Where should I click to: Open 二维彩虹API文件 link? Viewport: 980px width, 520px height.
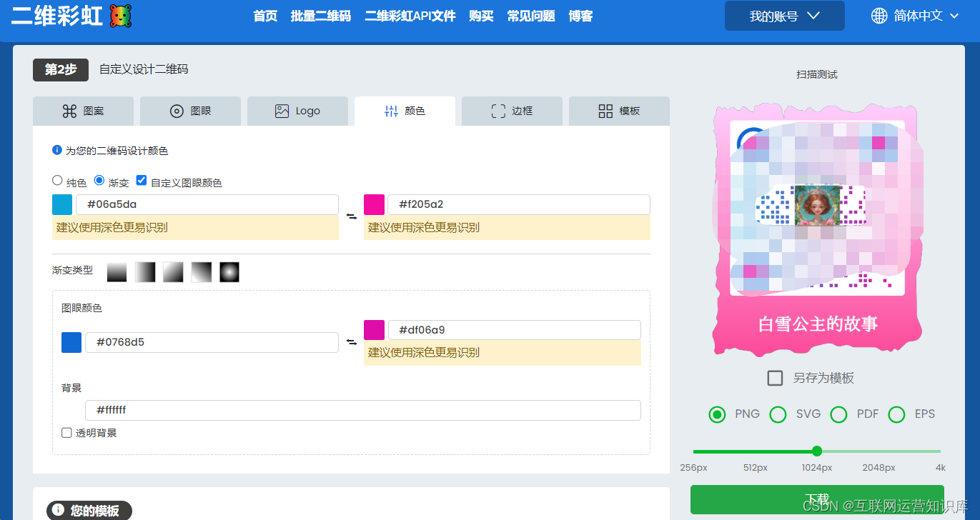410,16
